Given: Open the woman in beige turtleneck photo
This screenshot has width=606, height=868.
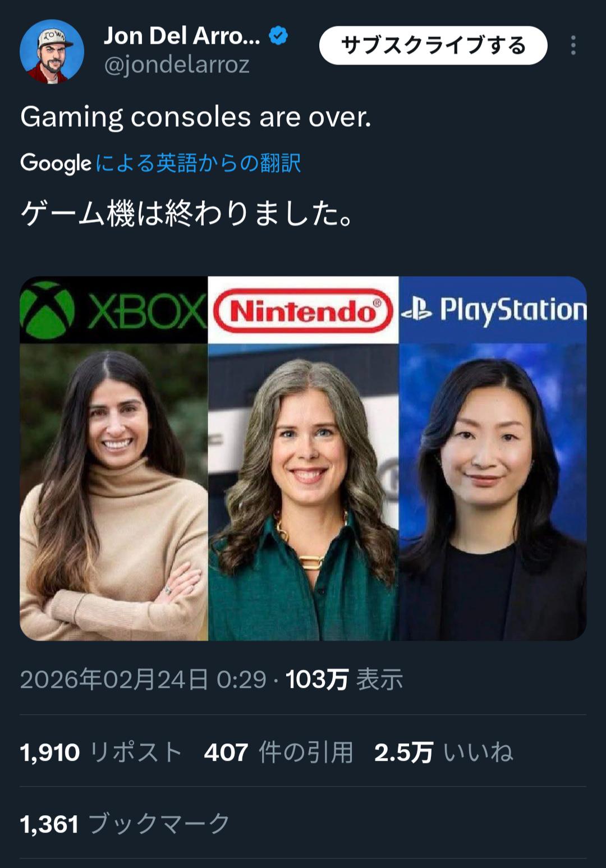Looking at the screenshot, I should coord(114,492).
